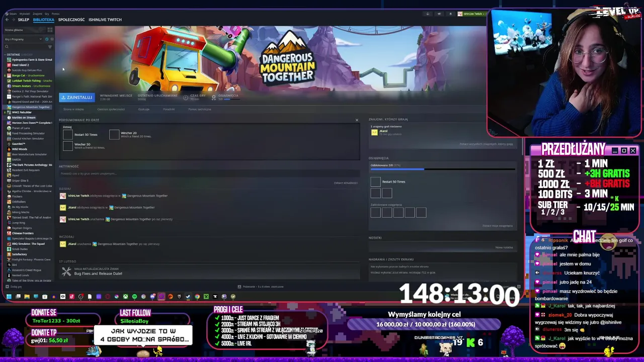This screenshot has width=644, height=362.
Task: Switch library to grid view icon
Action: 50,30
